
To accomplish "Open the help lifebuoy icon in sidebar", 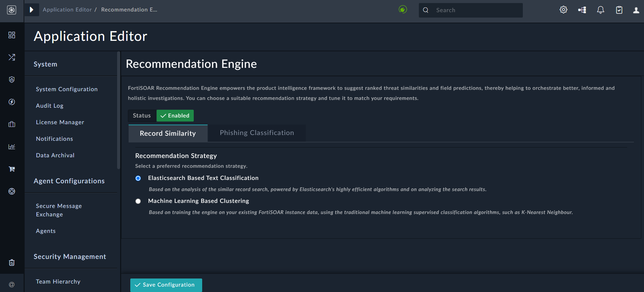I will (12, 191).
